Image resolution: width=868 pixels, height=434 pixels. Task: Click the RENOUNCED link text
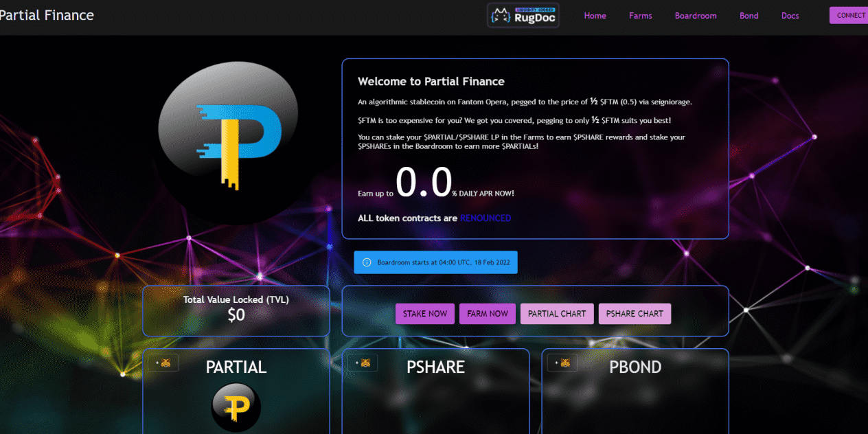click(x=486, y=218)
